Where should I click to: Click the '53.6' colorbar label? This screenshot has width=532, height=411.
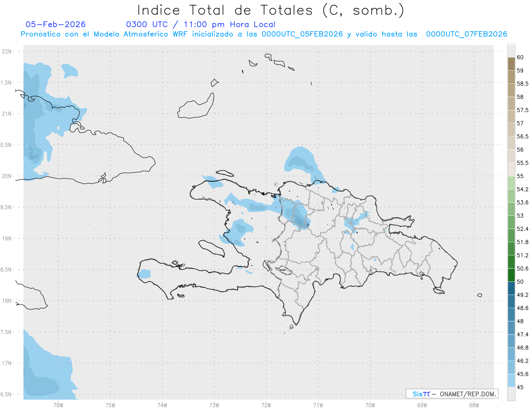[522, 203]
